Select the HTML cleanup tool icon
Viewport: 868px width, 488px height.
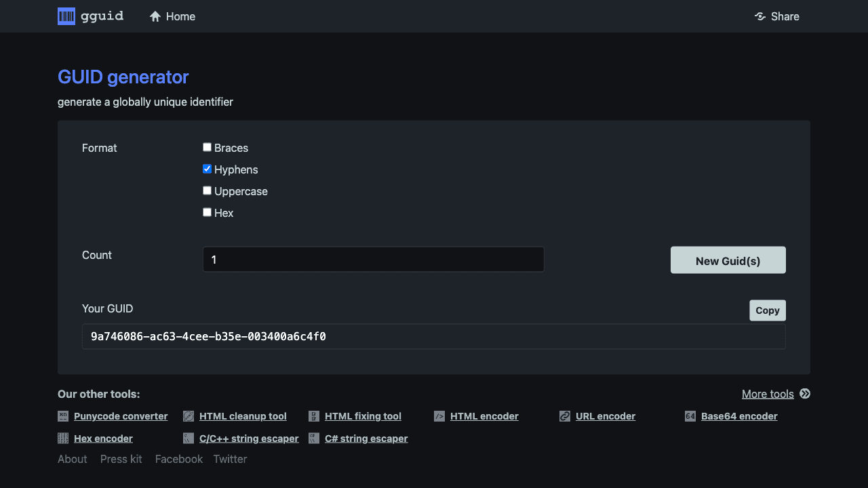[188, 416]
